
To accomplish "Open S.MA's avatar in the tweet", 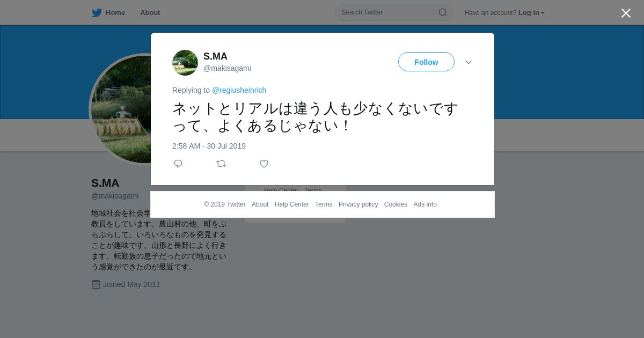I will pyautogui.click(x=185, y=63).
